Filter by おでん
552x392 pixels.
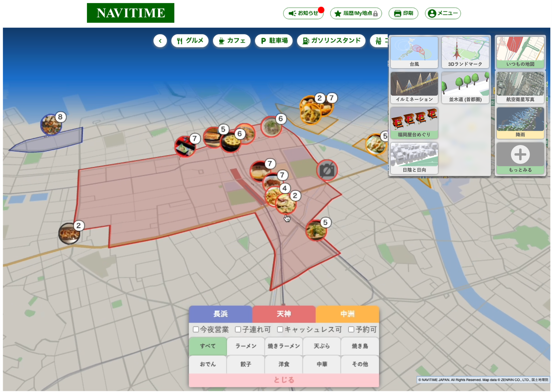tap(208, 364)
